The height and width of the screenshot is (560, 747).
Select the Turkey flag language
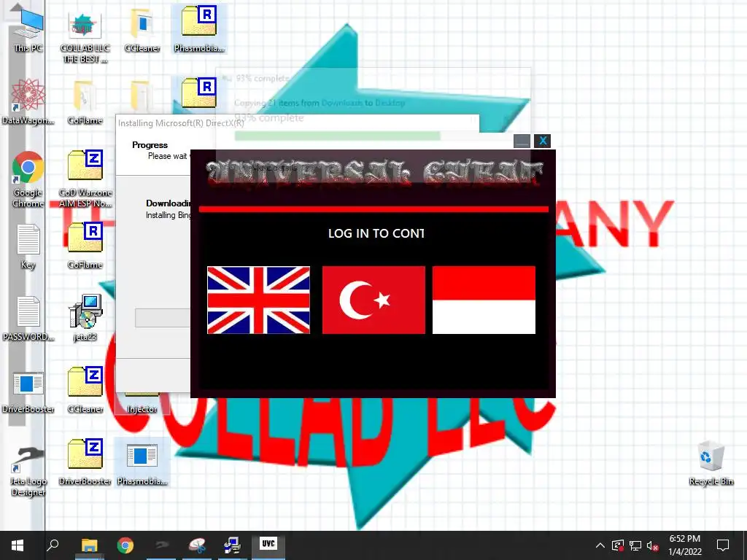coord(373,300)
